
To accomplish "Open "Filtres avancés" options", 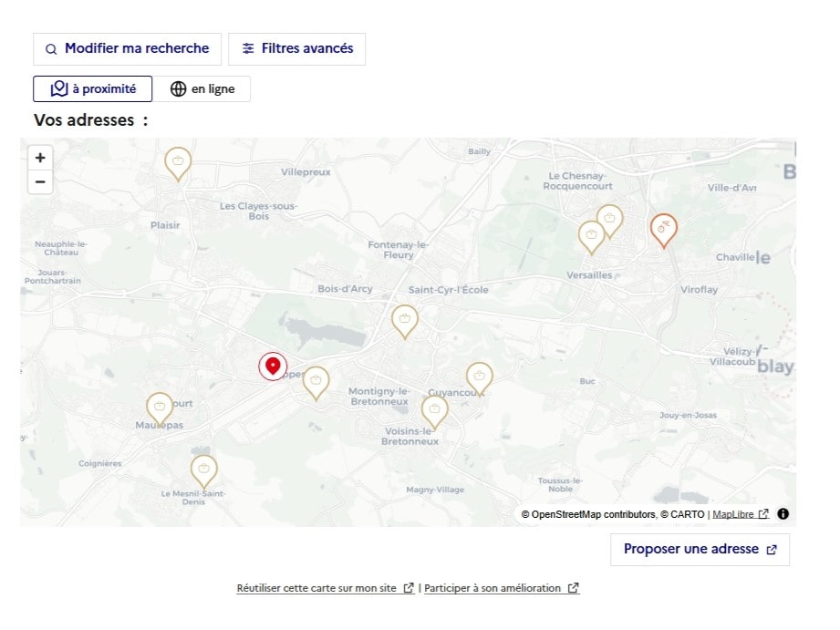I will coord(296,48).
